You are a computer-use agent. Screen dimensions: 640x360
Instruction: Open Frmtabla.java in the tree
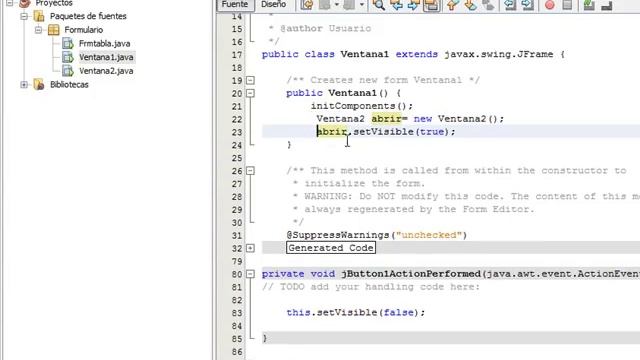(x=104, y=44)
